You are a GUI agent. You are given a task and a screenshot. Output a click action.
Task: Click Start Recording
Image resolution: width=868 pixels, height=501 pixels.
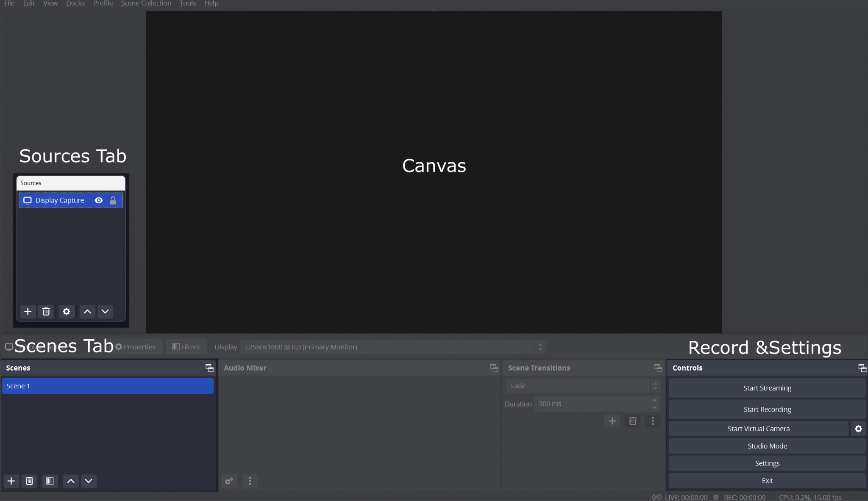(x=767, y=409)
